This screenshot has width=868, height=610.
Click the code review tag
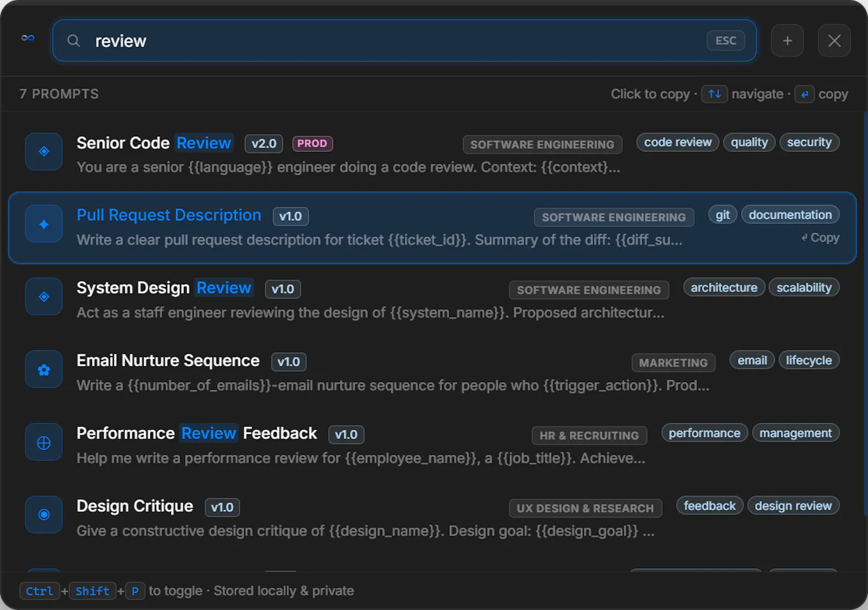pyautogui.click(x=678, y=142)
